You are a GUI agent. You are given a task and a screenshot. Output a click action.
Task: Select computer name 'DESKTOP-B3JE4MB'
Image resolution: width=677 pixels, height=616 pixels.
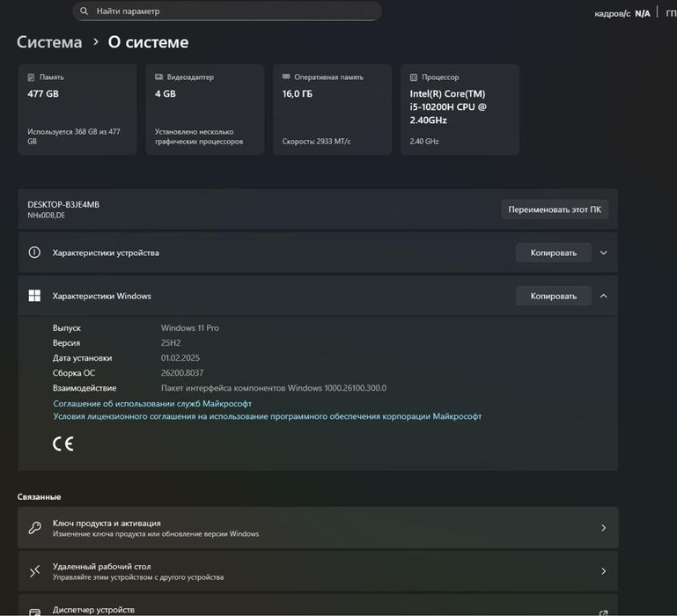click(63, 205)
